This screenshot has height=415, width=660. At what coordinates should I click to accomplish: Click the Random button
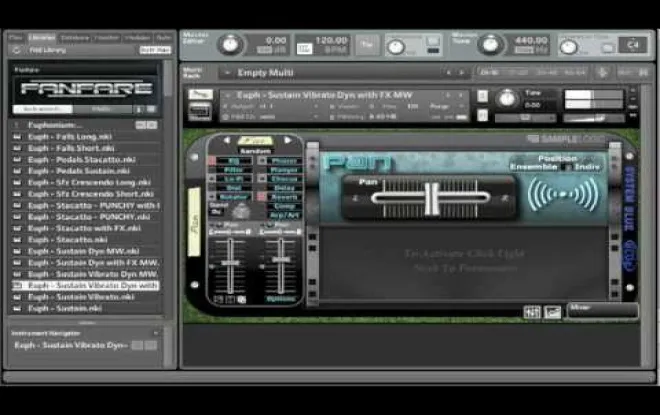coord(255,151)
